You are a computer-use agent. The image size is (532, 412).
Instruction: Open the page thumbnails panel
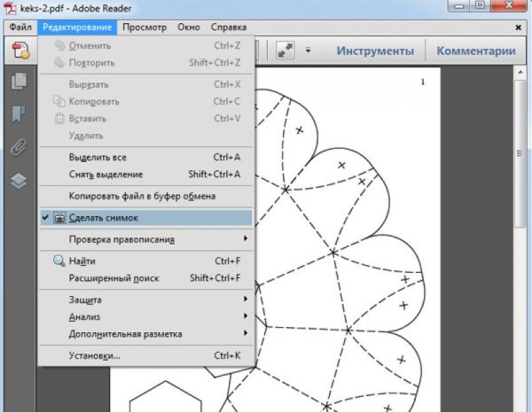(18, 82)
